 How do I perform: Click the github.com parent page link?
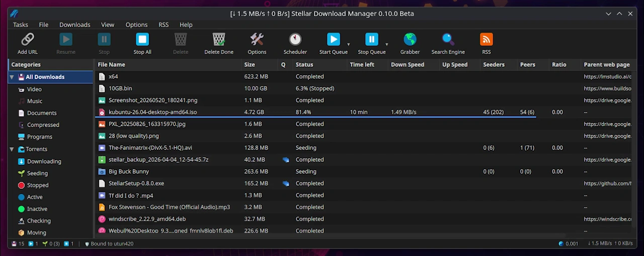pos(607,183)
